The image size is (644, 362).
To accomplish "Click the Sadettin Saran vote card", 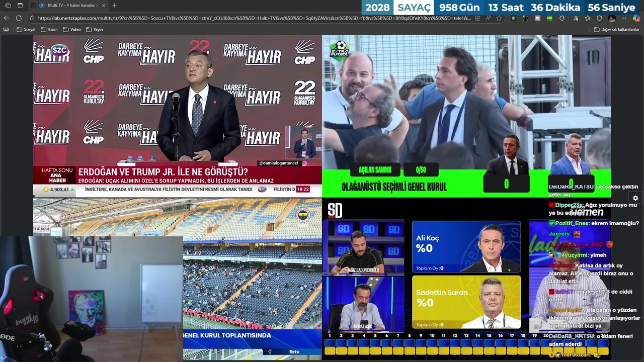I will pyautogui.click(x=466, y=302).
